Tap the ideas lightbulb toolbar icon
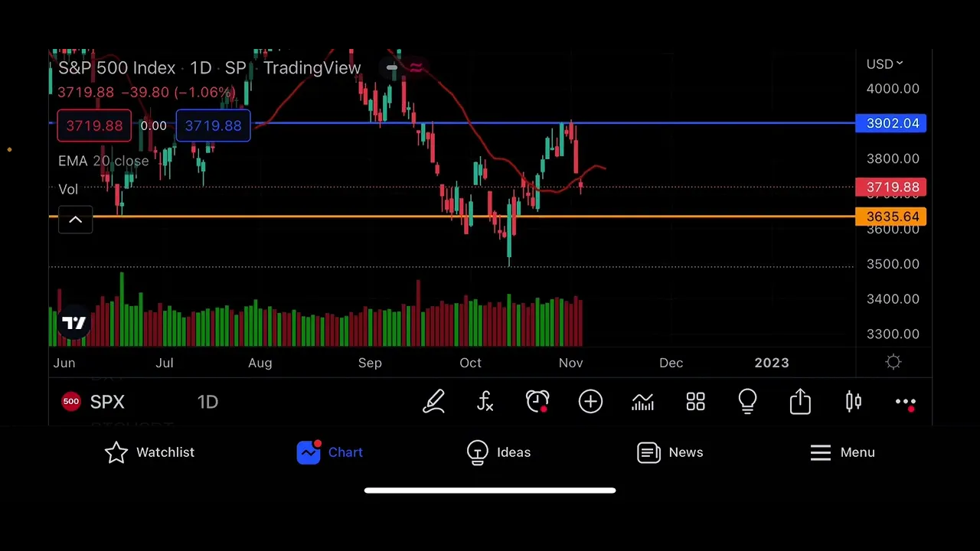 (747, 402)
